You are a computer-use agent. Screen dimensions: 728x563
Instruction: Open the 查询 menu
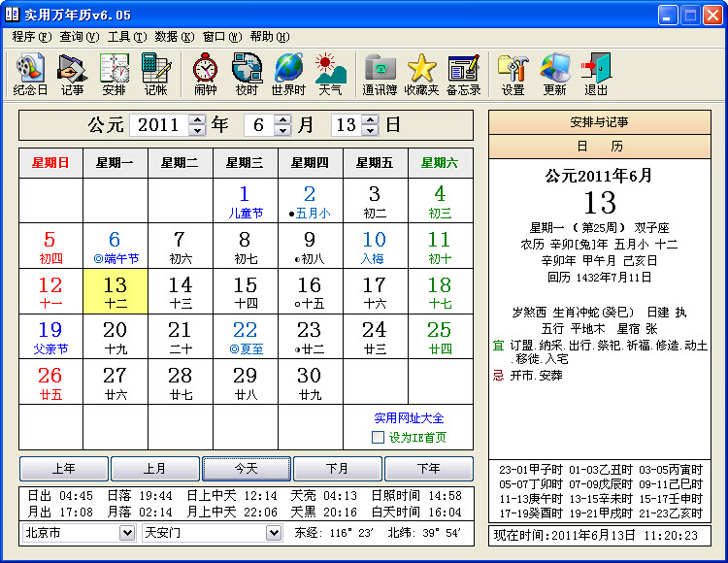click(80, 37)
